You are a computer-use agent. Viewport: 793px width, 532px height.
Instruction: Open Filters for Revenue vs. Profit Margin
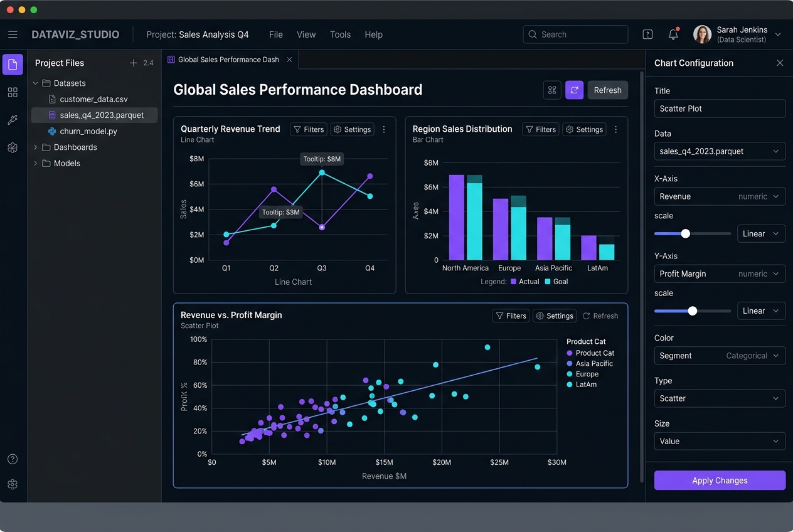click(x=511, y=316)
